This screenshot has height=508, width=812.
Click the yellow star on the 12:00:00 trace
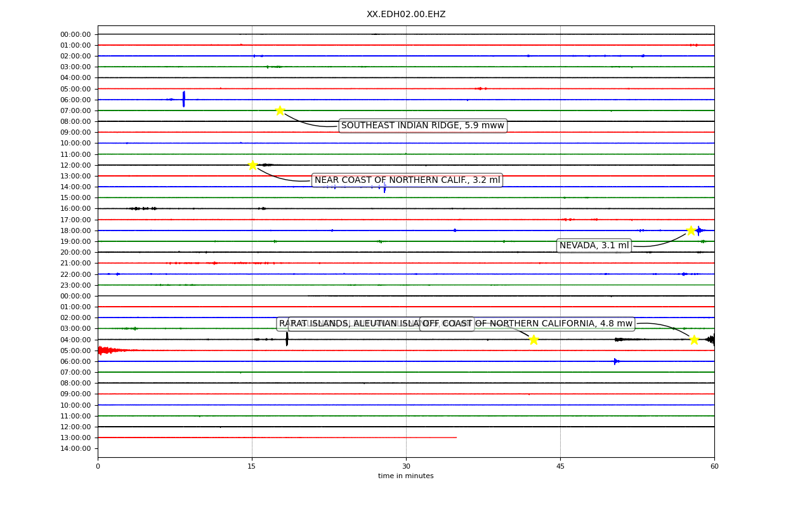pyautogui.click(x=252, y=165)
